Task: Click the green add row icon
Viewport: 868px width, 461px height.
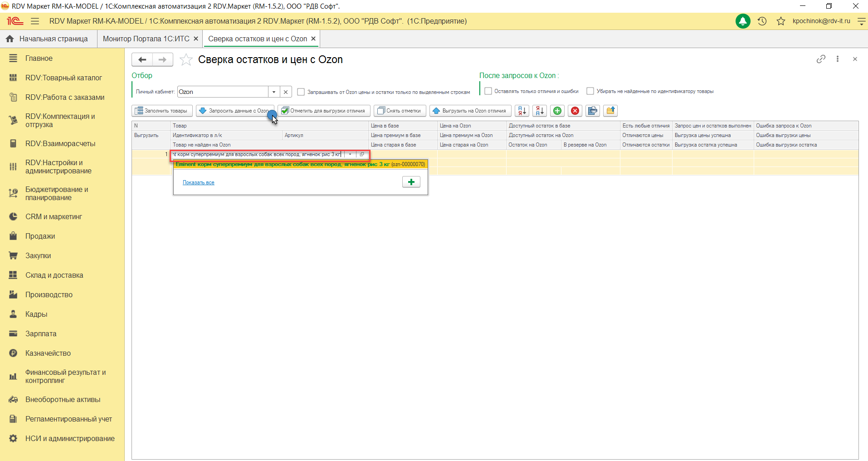Action: [x=557, y=111]
